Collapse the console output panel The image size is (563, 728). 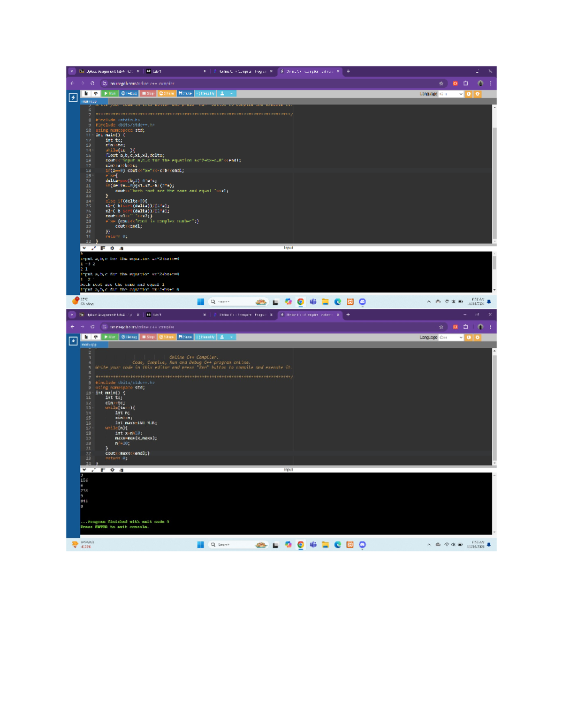84,248
